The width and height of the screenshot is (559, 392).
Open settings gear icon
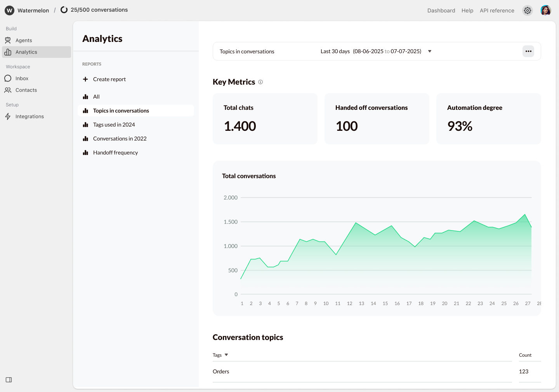(x=527, y=10)
